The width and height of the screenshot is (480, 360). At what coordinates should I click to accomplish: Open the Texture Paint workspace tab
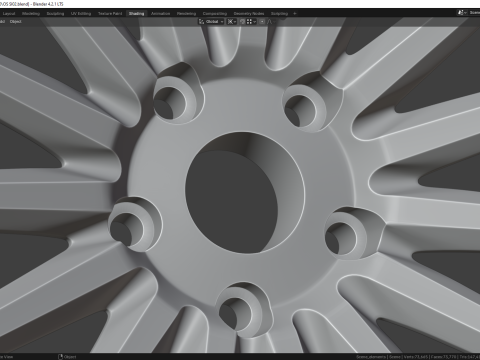(x=110, y=14)
